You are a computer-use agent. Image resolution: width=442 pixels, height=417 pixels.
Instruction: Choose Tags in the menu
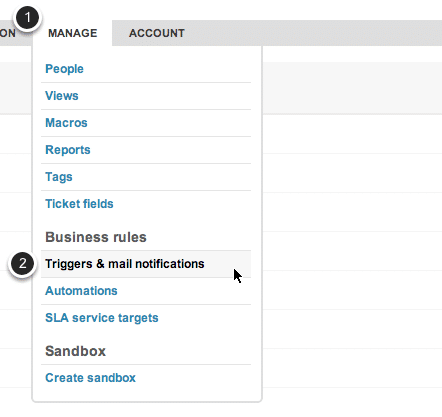click(x=59, y=177)
